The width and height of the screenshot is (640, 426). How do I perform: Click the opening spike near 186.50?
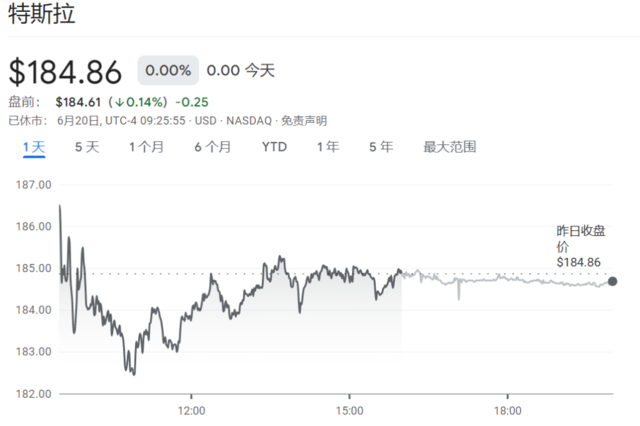pos(60,208)
